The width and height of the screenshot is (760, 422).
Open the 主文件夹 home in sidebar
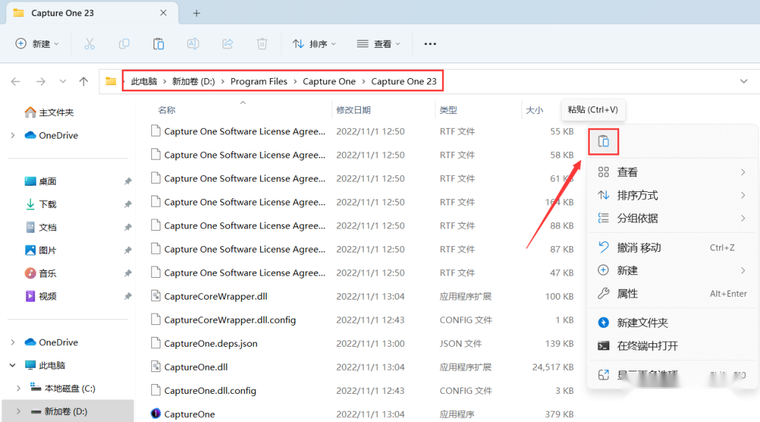click(x=49, y=112)
